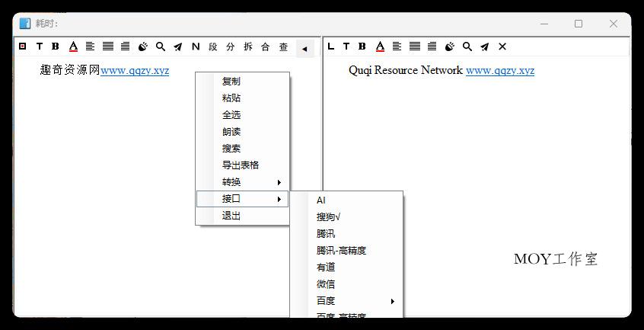Expand the 接口 submenu entry
This screenshot has height=330, width=644.
242,199
